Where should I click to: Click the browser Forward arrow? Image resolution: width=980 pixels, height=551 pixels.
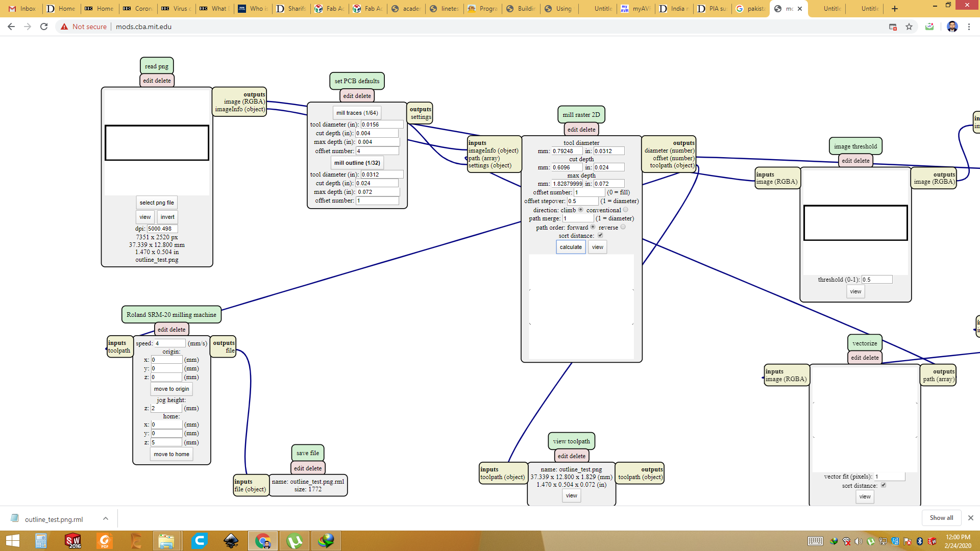[x=28, y=27]
